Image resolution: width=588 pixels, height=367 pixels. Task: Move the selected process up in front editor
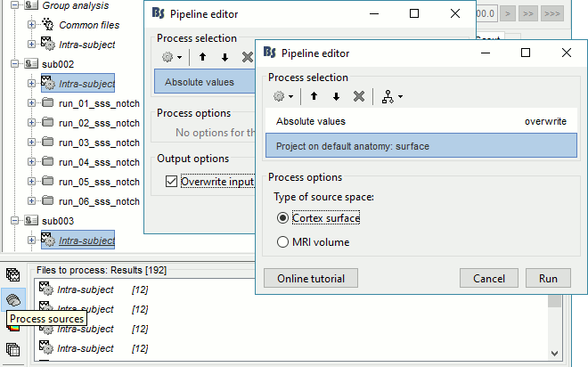click(x=314, y=96)
